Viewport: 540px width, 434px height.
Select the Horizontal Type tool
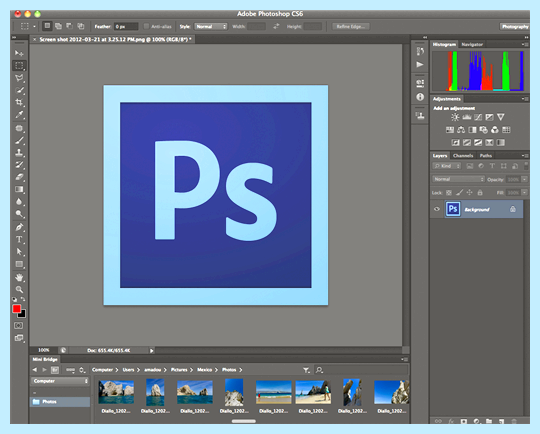[19, 240]
